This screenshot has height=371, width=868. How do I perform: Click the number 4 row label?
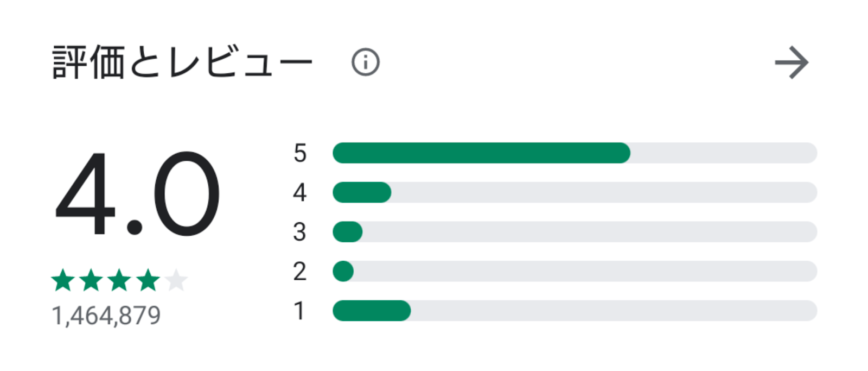(x=299, y=192)
